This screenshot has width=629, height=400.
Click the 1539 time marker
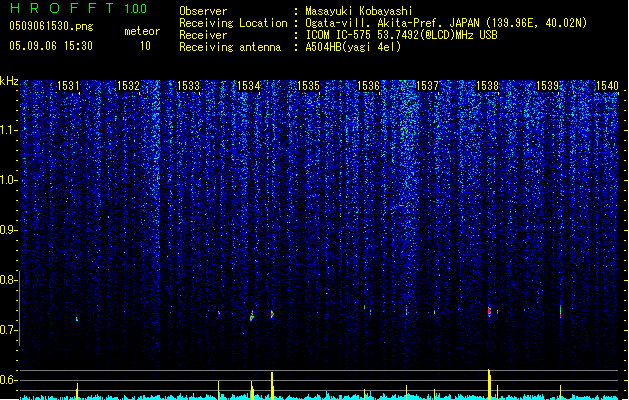tap(548, 86)
